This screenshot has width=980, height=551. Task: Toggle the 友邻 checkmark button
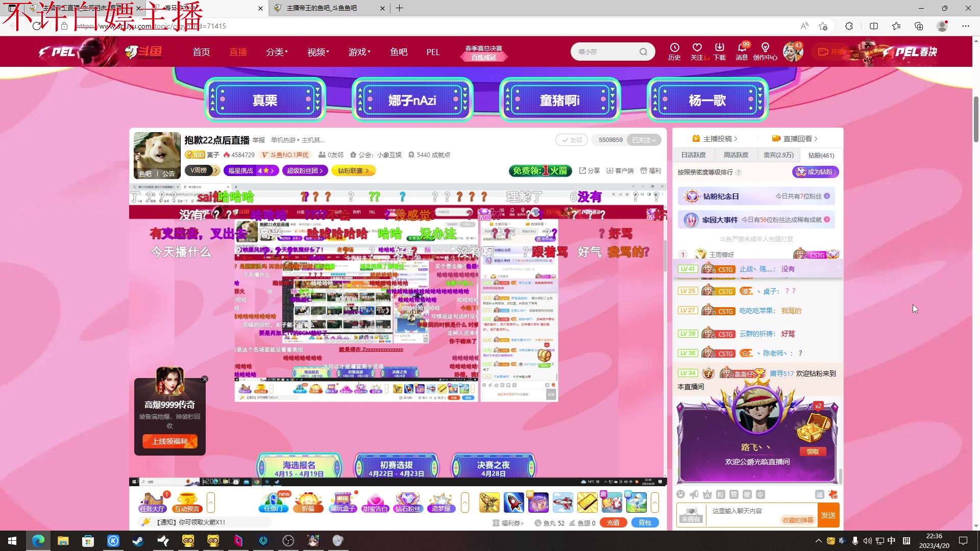572,140
